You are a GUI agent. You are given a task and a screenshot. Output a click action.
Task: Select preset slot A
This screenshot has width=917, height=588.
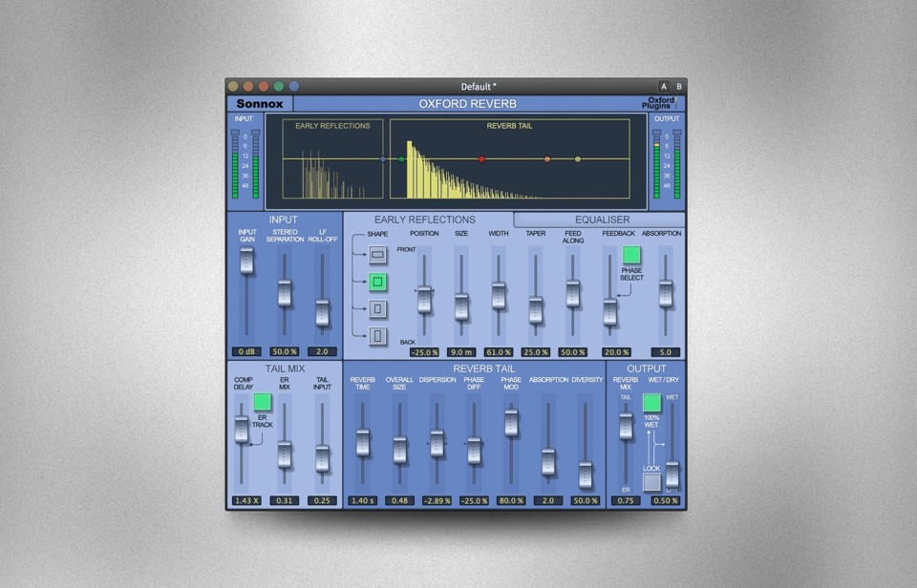pyautogui.click(x=663, y=86)
